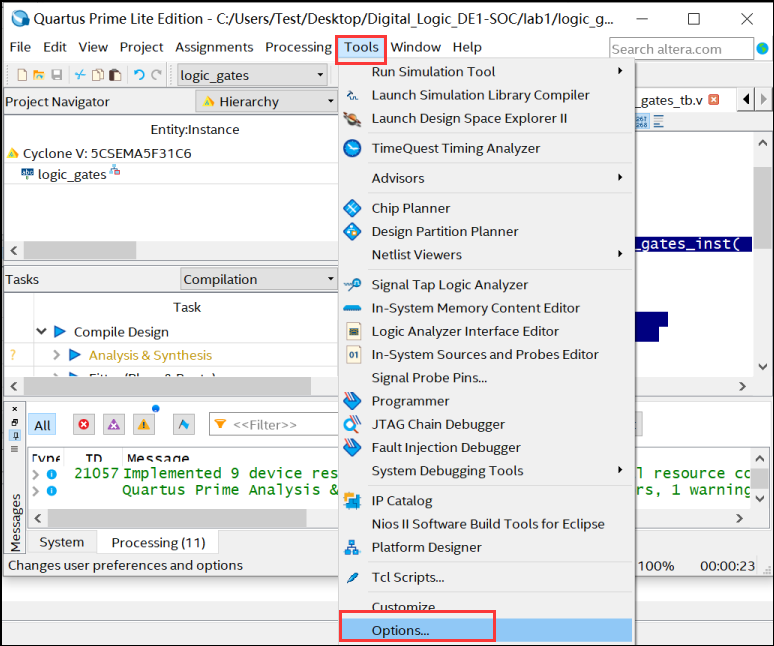This screenshot has width=774, height=646.
Task: Click the JTAG Chain Debugger icon
Action: coord(352,424)
